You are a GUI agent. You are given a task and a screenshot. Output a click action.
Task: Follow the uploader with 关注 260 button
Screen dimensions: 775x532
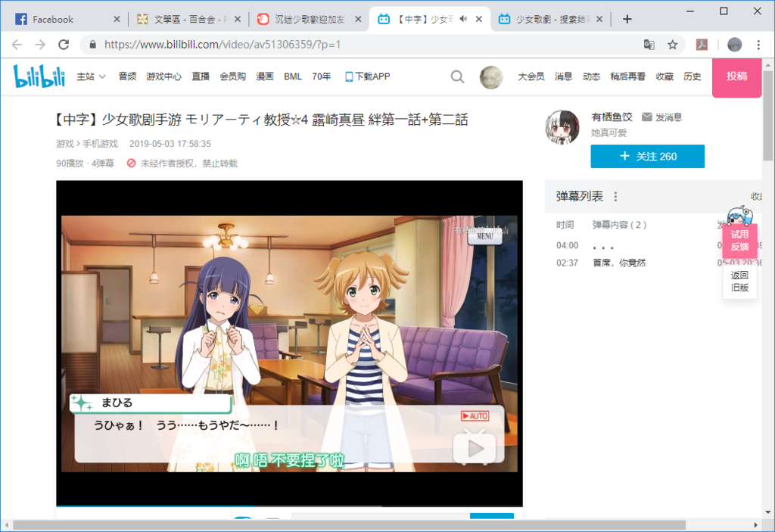[648, 156]
